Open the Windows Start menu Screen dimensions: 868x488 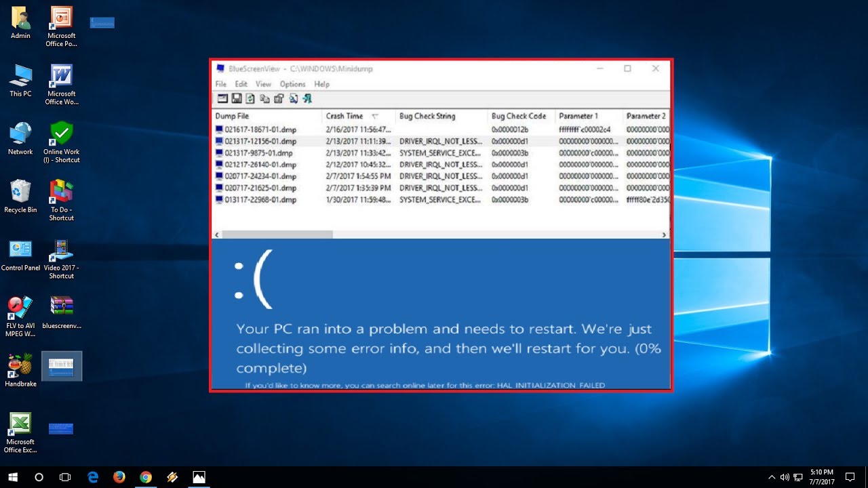click(x=13, y=477)
